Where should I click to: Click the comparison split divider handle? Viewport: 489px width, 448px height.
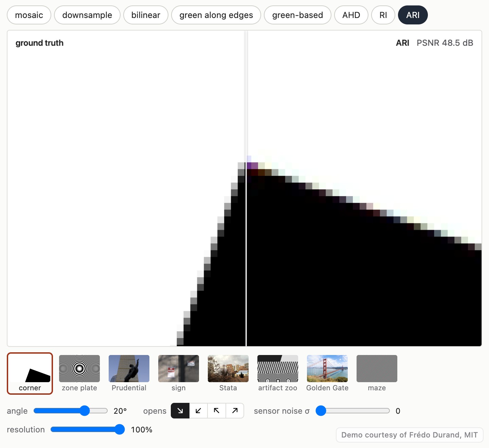coord(246,188)
